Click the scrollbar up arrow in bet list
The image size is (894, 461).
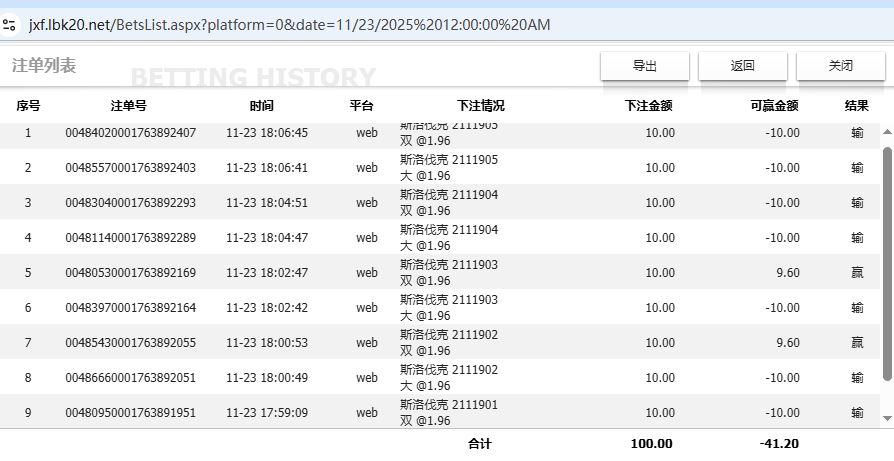tap(886, 132)
